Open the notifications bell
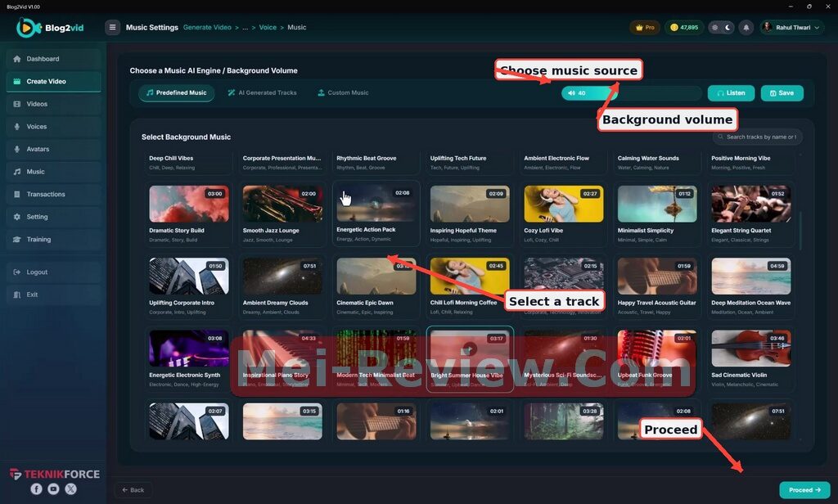This screenshot has width=838, height=504. (x=746, y=27)
